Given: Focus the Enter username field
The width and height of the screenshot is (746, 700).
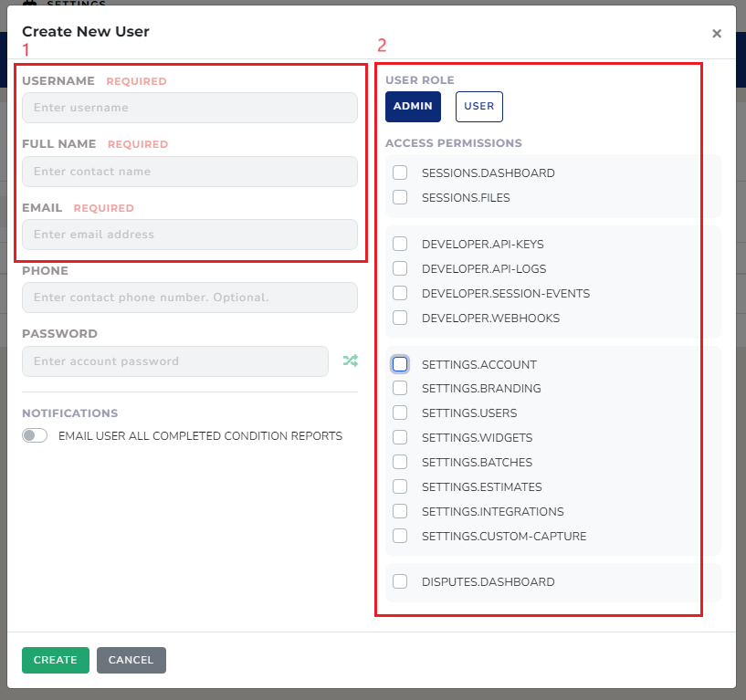Looking at the screenshot, I should [x=189, y=108].
